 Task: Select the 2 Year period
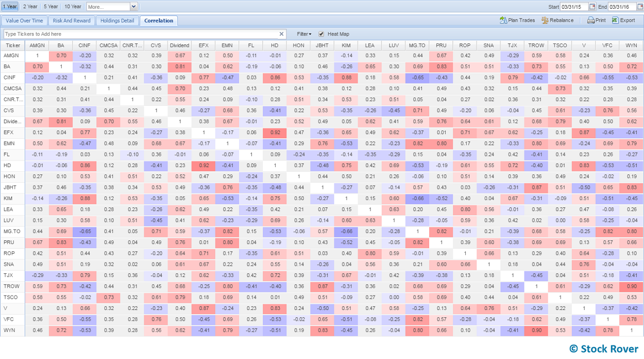(30, 7)
